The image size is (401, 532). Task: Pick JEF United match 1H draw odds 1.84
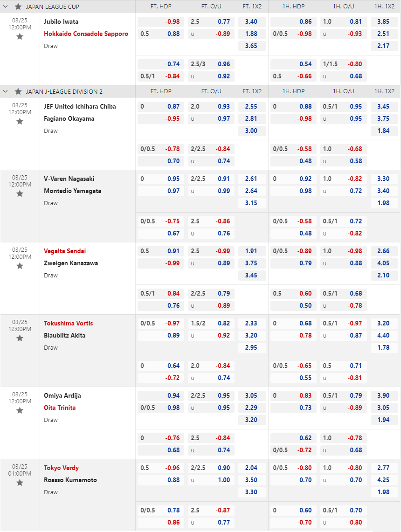point(384,131)
